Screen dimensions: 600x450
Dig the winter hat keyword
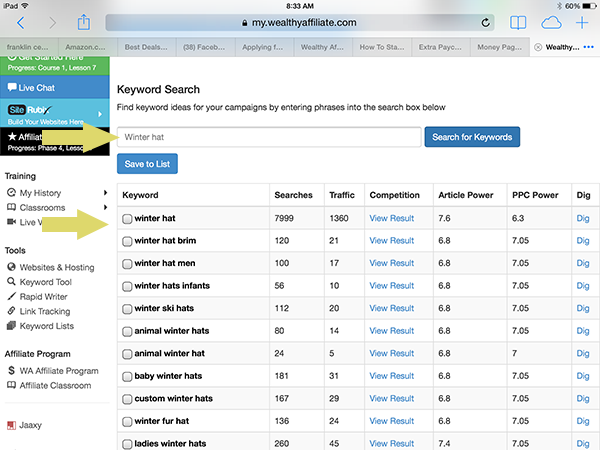coord(582,218)
